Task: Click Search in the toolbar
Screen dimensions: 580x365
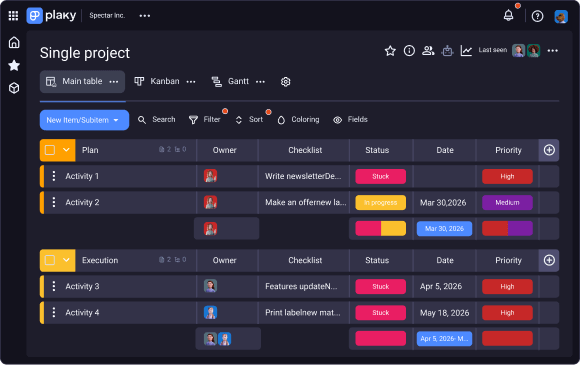Action: coord(156,119)
